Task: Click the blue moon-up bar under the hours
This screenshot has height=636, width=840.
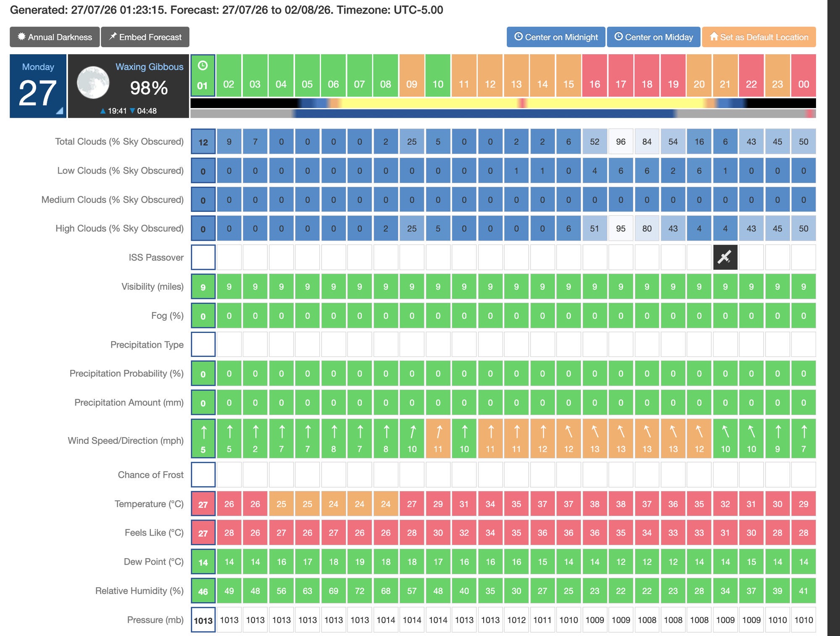Action: point(483,113)
